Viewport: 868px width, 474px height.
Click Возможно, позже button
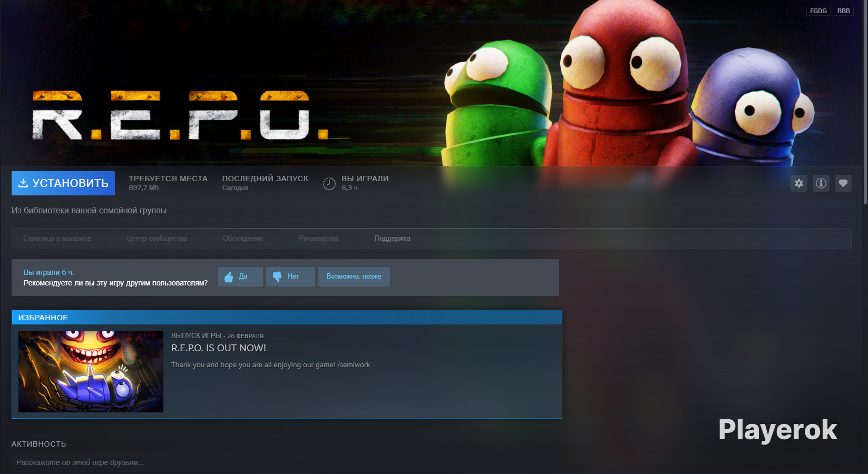coord(354,276)
